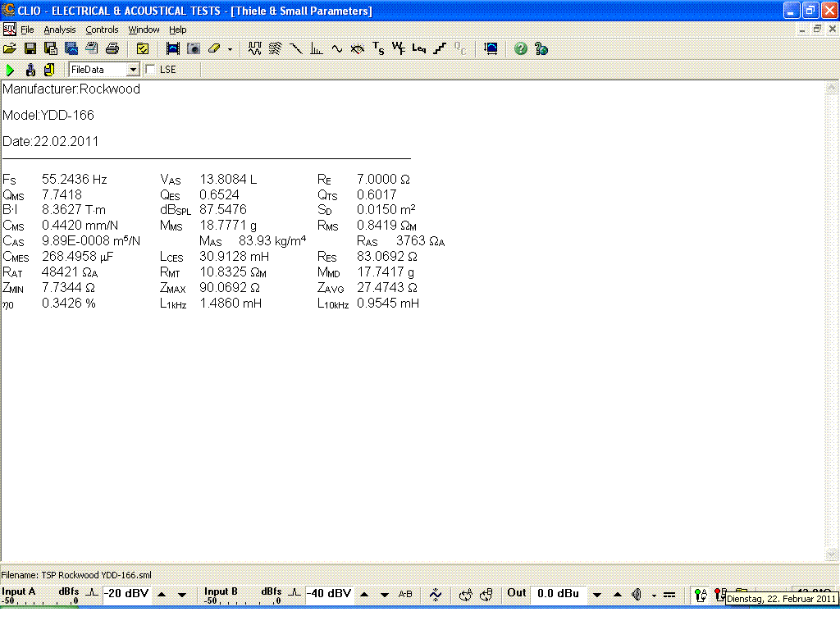Click the 0.0 dBu output level field
840x630 pixels.
click(558, 594)
